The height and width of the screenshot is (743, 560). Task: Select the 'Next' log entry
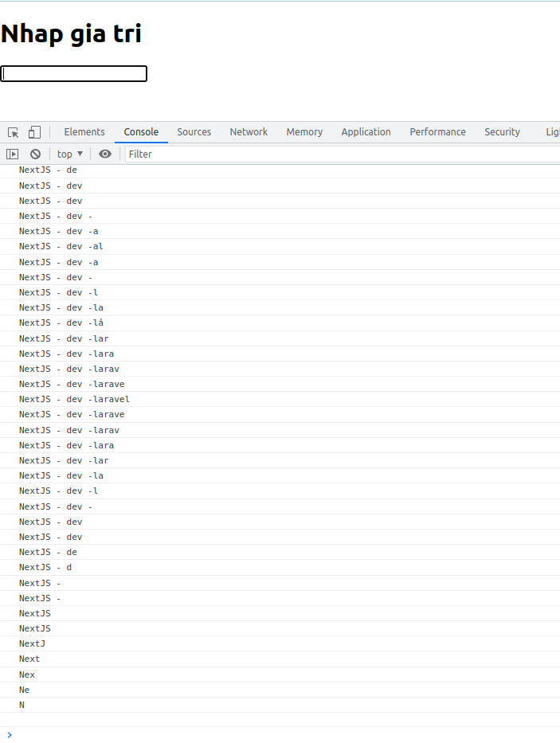tap(29, 659)
